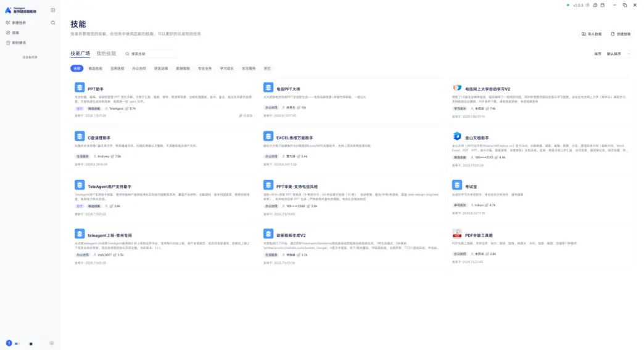Switch to the 我的技能 tab

pyautogui.click(x=106, y=54)
